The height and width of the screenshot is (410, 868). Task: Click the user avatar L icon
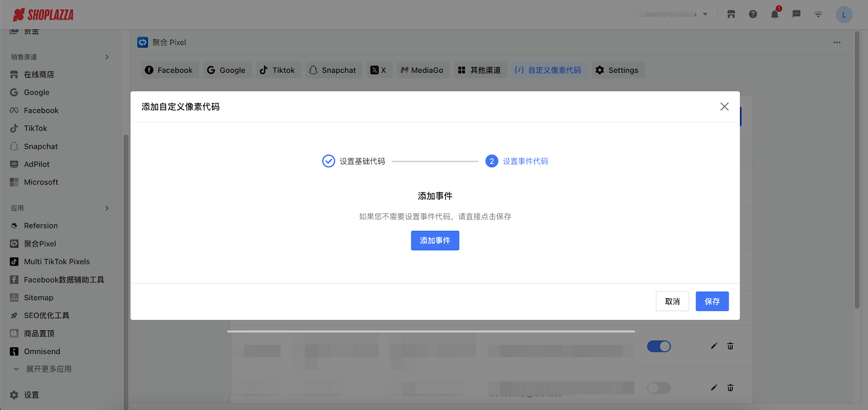[x=844, y=15]
